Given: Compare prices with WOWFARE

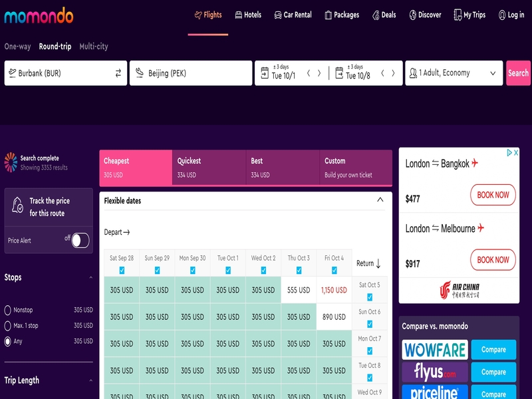Looking at the screenshot, I should coord(493,350).
